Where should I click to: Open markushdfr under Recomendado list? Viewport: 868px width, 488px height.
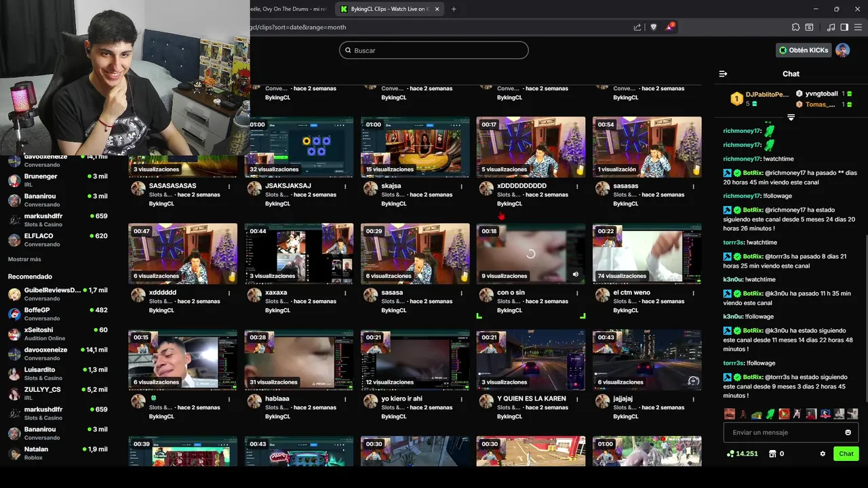coord(58,413)
